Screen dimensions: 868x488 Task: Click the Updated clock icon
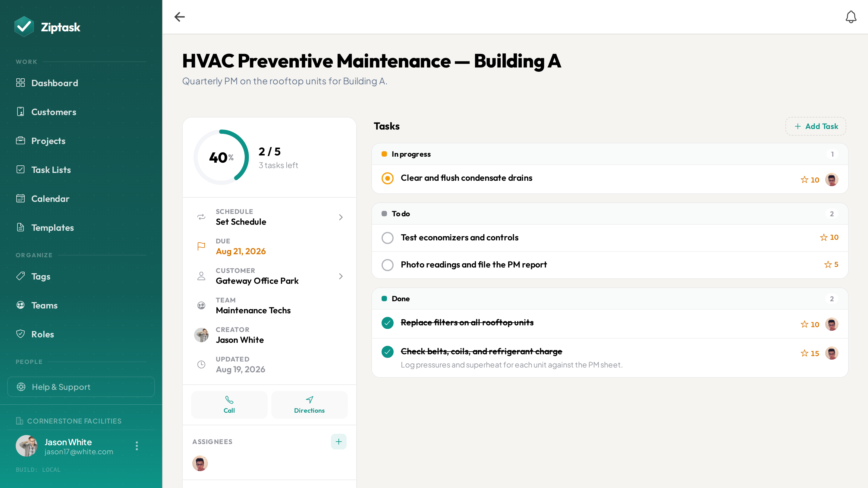click(201, 364)
